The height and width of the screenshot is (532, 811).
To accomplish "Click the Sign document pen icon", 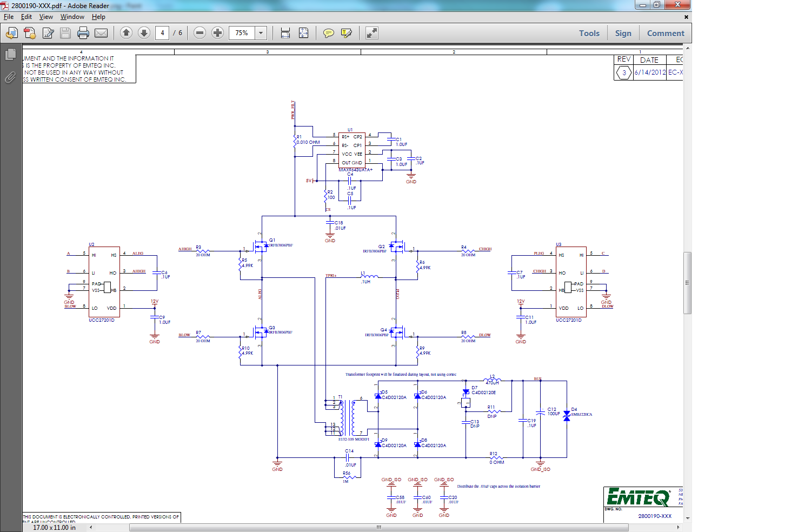I will click(48, 33).
